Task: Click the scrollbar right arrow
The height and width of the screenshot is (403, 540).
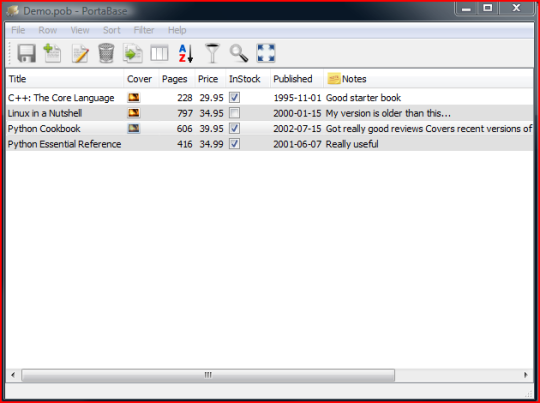Action: click(526, 375)
